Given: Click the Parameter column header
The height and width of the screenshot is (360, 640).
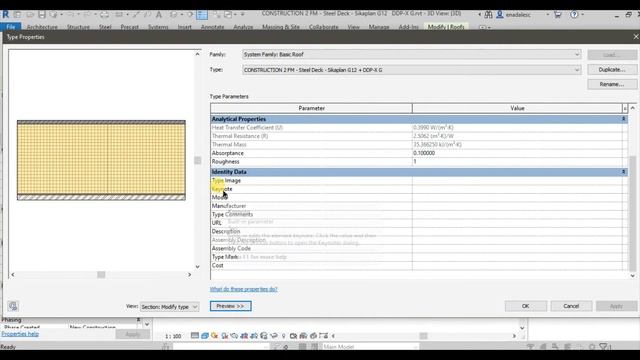Looking at the screenshot, I should [311, 108].
